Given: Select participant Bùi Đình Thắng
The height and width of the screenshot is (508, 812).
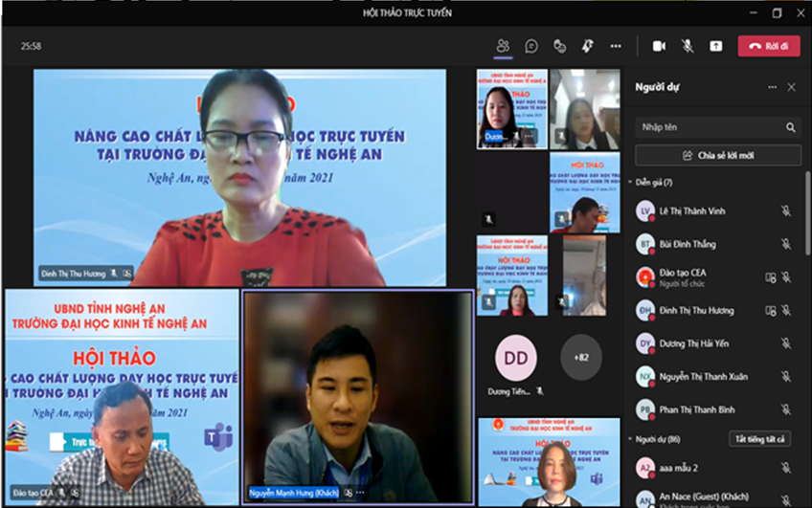Looking at the screenshot, I should pyautogui.click(x=717, y=244).
